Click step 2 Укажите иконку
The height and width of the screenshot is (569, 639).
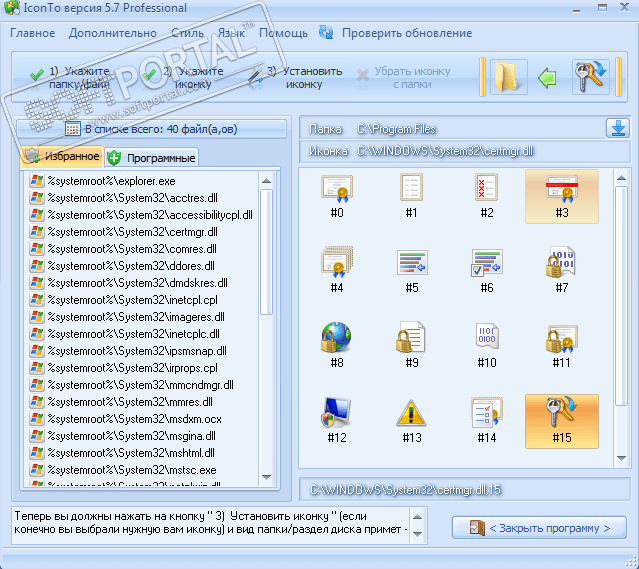[183, 77]
